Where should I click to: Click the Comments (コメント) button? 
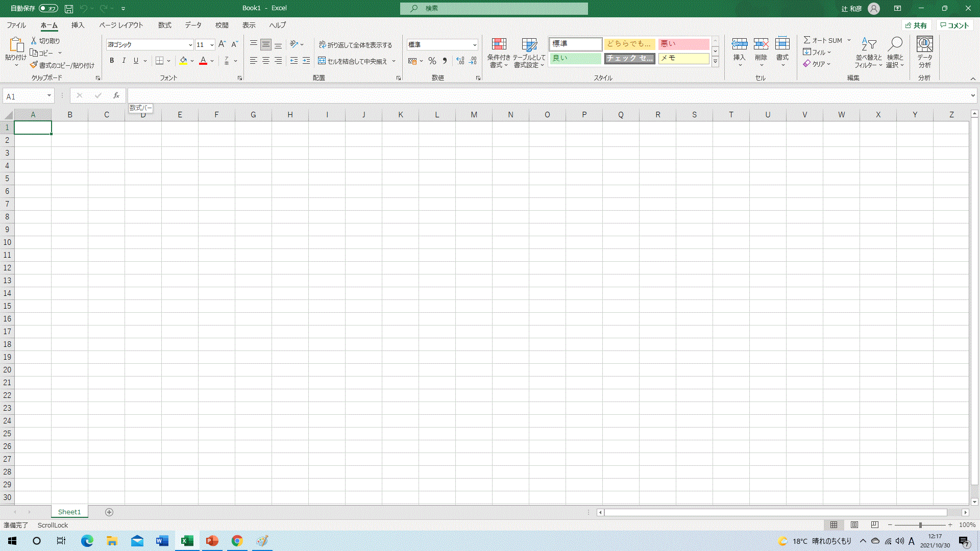(x=954, y=25)
